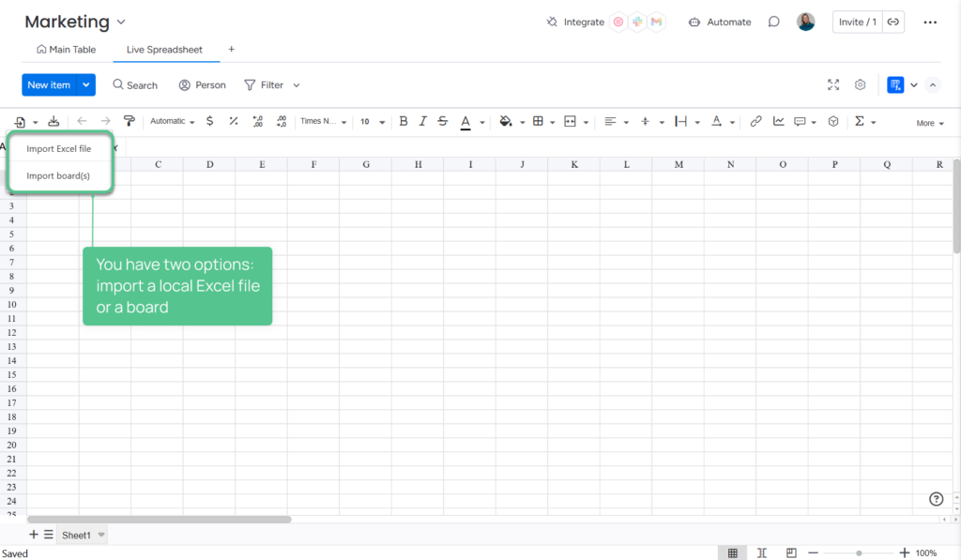The width and height of the screenshot is (961, 560).
Task: Insert a link with the chain icon
Action: click(x=755, y=122)
